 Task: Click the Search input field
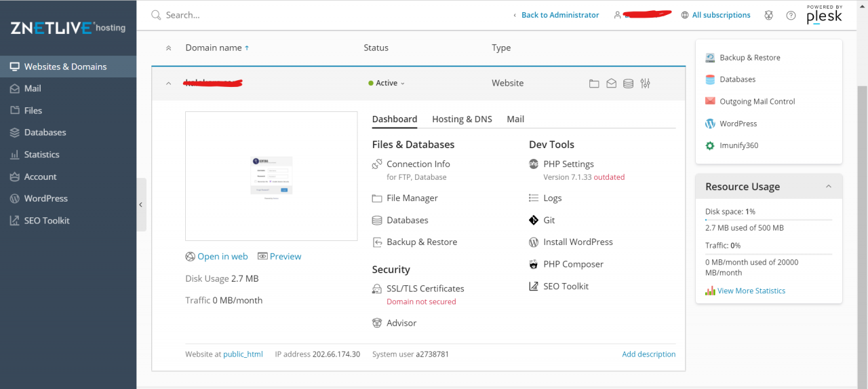pyautogui.click(x=271, y=15)
